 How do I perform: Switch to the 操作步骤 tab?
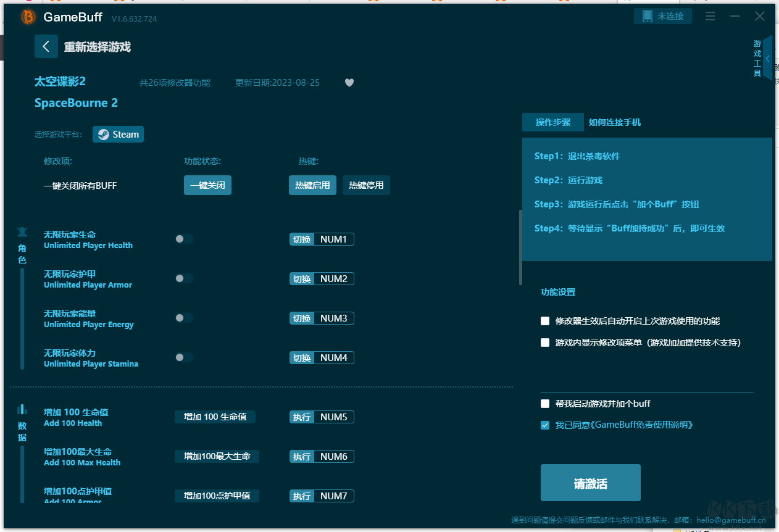[x=553, y=122]
